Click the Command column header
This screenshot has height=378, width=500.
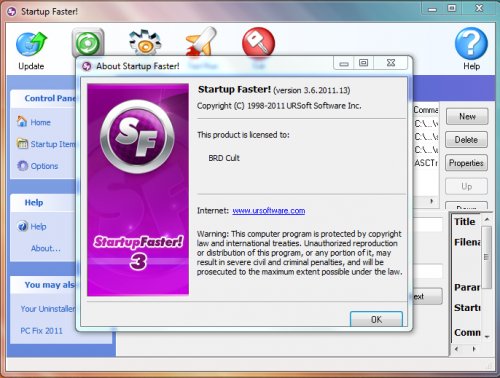[426, 110]
